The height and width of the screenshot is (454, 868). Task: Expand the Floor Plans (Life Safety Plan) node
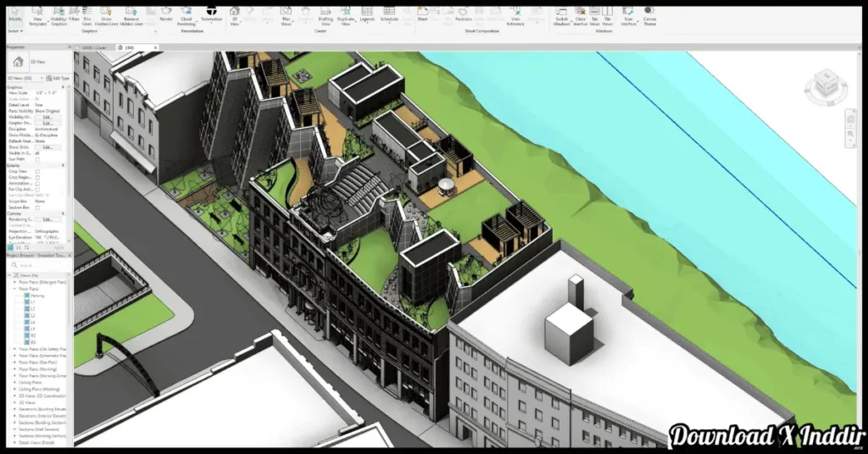15,350
